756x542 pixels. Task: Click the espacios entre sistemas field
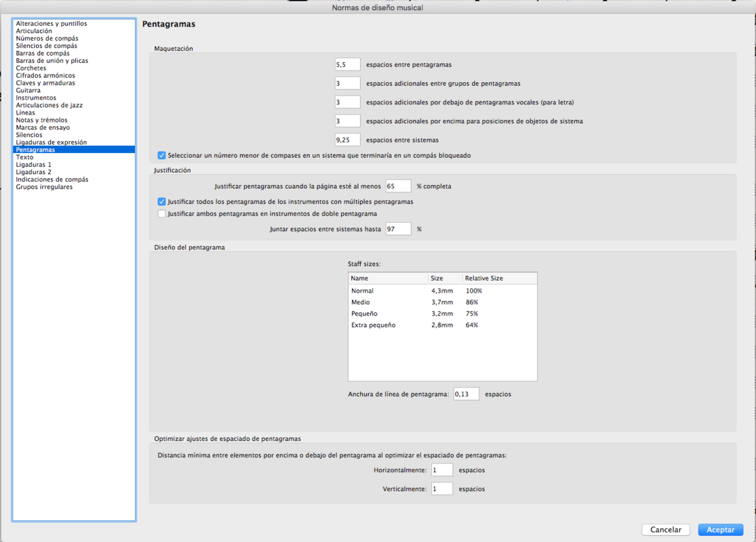(347, 140)
